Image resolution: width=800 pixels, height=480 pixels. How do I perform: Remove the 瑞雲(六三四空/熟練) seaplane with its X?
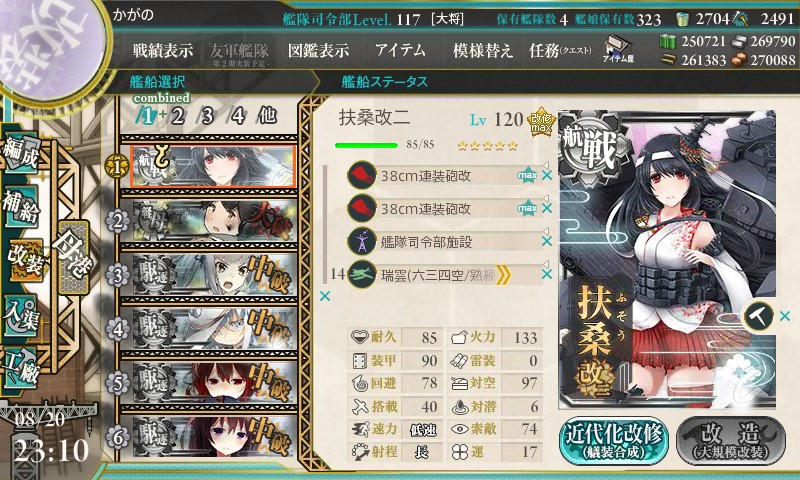(547, 274)
